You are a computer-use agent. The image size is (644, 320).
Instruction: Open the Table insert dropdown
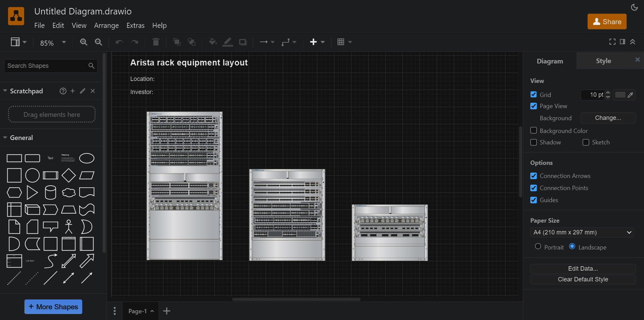click(344, 42)
